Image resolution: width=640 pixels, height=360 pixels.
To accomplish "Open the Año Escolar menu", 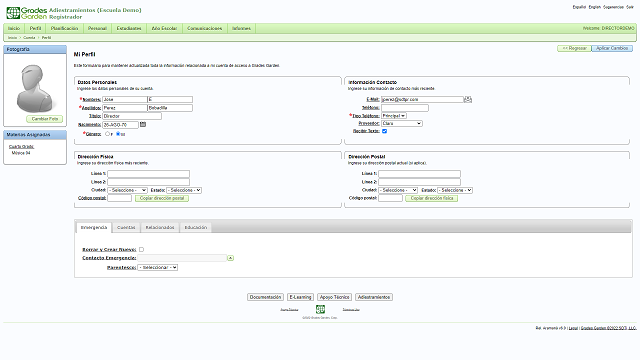I will [x=164, y=28].
